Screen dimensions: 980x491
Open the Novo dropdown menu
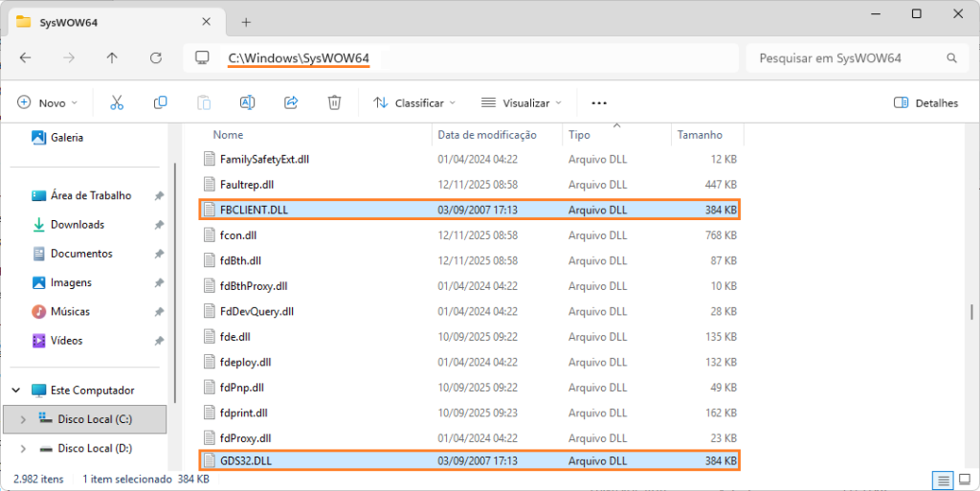(x=47, y=102)
